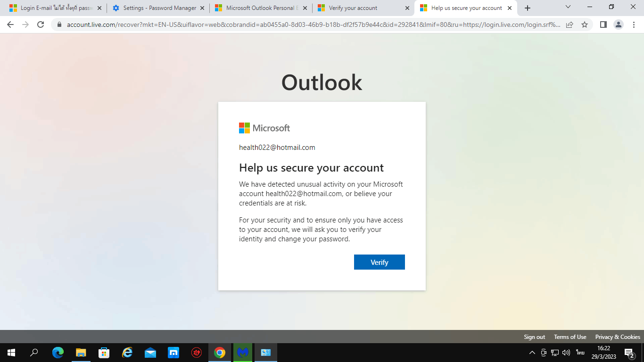Open the Privacy & Cookies link
The height and width of the screenshot is (362, 644).
[x=618, y=337]
